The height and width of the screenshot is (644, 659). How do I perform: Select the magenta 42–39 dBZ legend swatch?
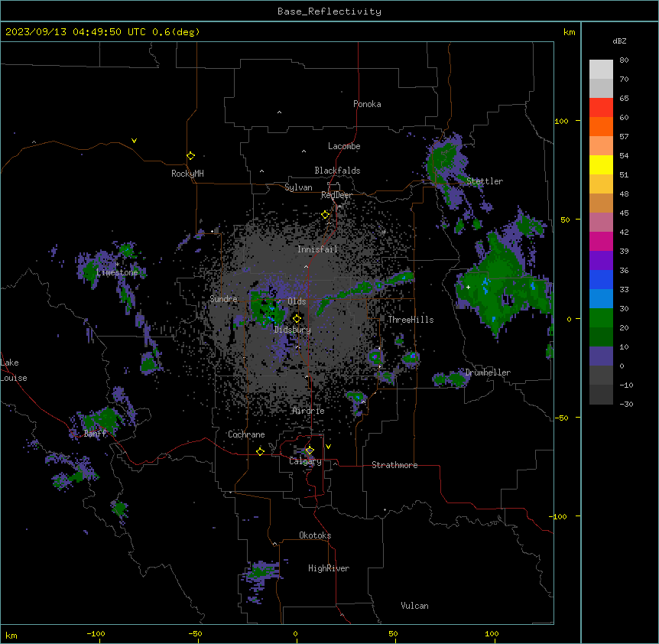point(601,241)
